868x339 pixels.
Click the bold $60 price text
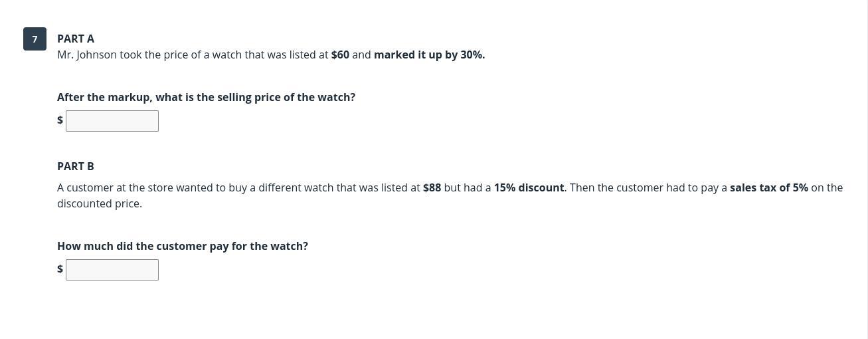coord(340,55)
